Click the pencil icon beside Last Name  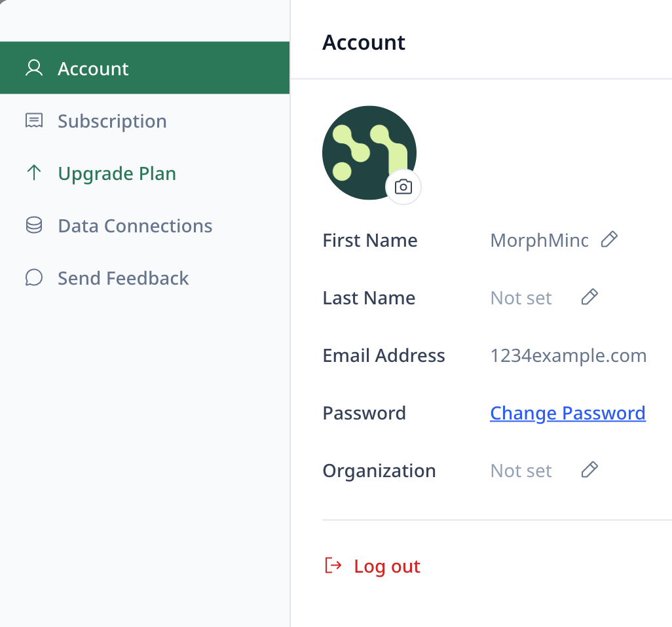(x=589, y=298)
